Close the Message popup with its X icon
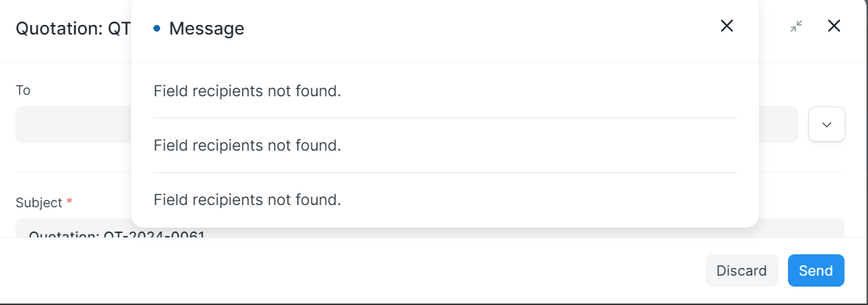This screenshot has width=868, height=305. 726,26
